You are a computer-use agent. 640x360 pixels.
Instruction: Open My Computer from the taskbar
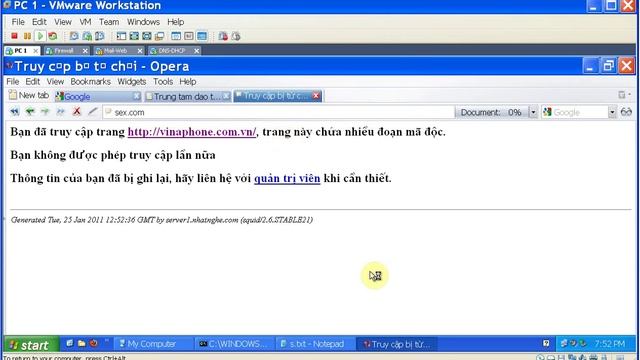click(153, 344)
